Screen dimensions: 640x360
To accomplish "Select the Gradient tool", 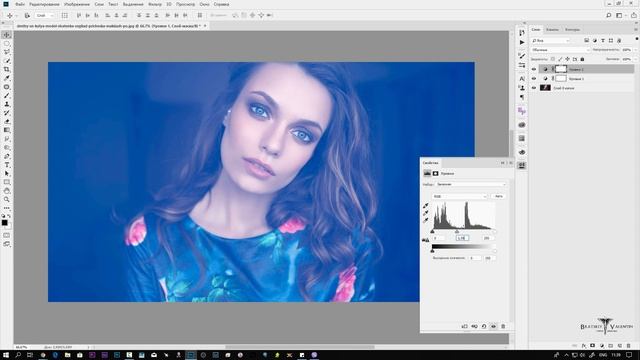I will (7, 130).
